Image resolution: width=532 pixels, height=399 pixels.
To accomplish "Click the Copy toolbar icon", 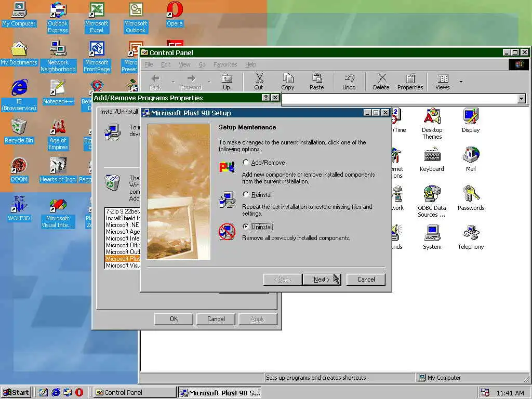I will point(288,82).
